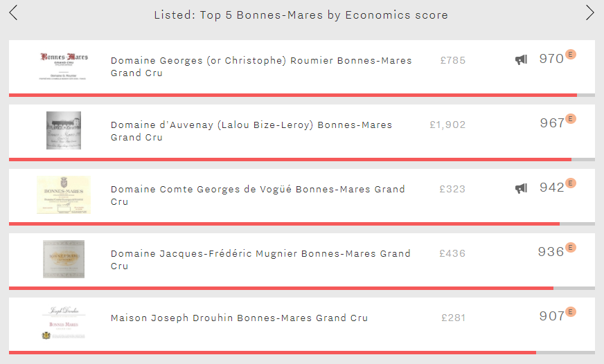The height and width of the screenshot is (364, 604).
Task: Open Maison Joseph Drouhin Bonnes-Mares link
Action: 239,318
